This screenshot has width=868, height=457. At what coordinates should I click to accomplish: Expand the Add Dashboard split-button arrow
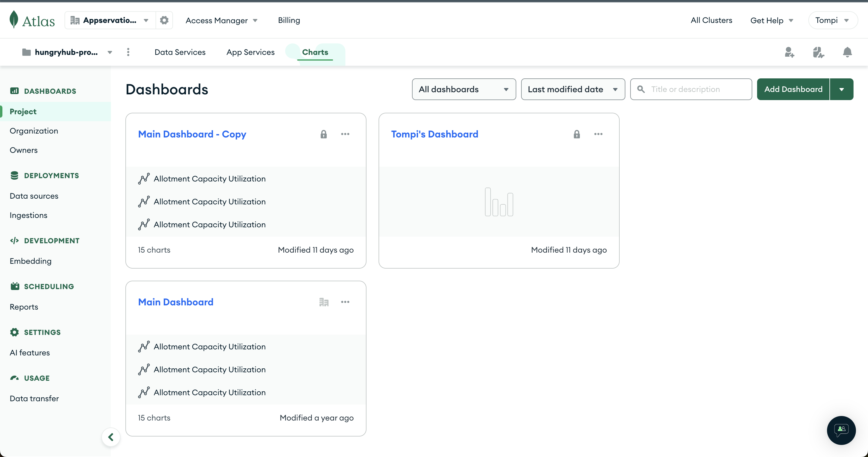click(x=841, y=89)
